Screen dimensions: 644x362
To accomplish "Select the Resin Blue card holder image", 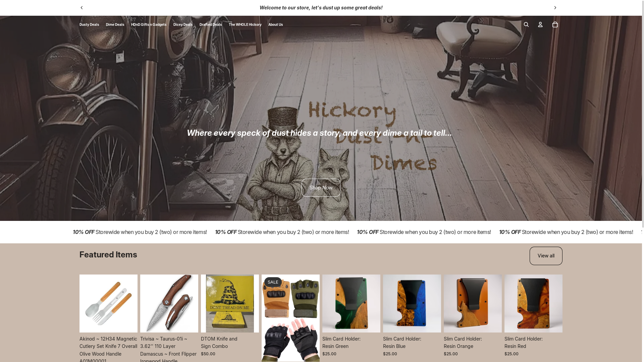I will tap(412, 303).
